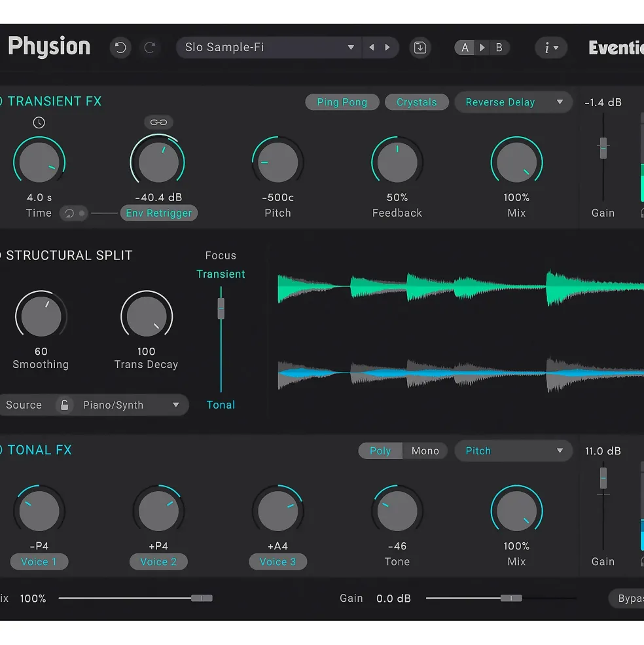Go to previous preset arrow
Image resolution: width=644 pixels, height=645 pixels.
point(372,47)
